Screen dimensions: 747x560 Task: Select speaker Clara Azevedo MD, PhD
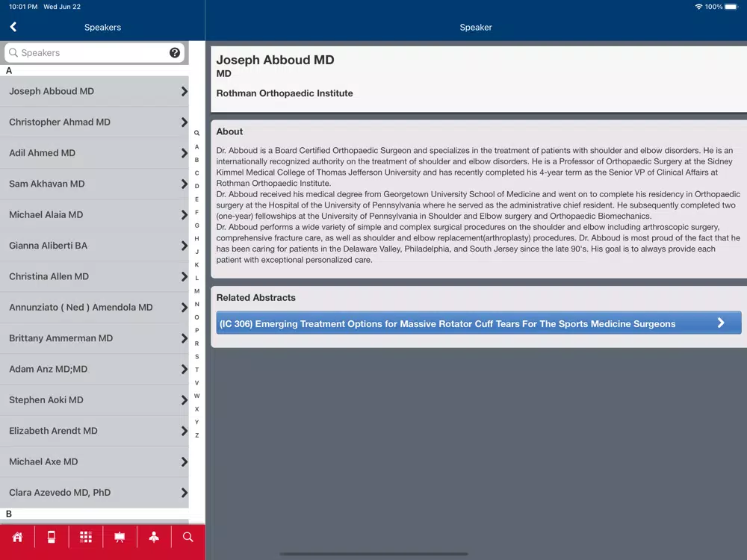[94, 493]
